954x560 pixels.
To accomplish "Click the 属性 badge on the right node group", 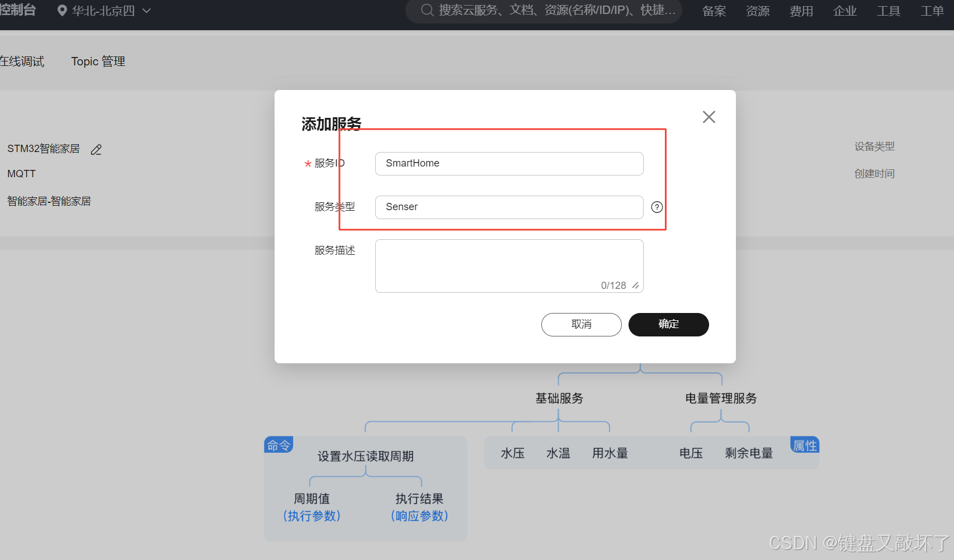I will pos(804,444).
